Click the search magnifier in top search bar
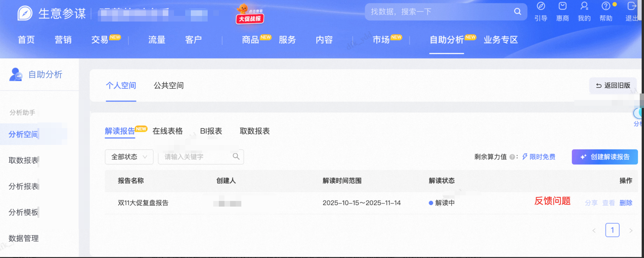Image resolution: width=644 pixels, height=258 pixels. tap(517, 11)
